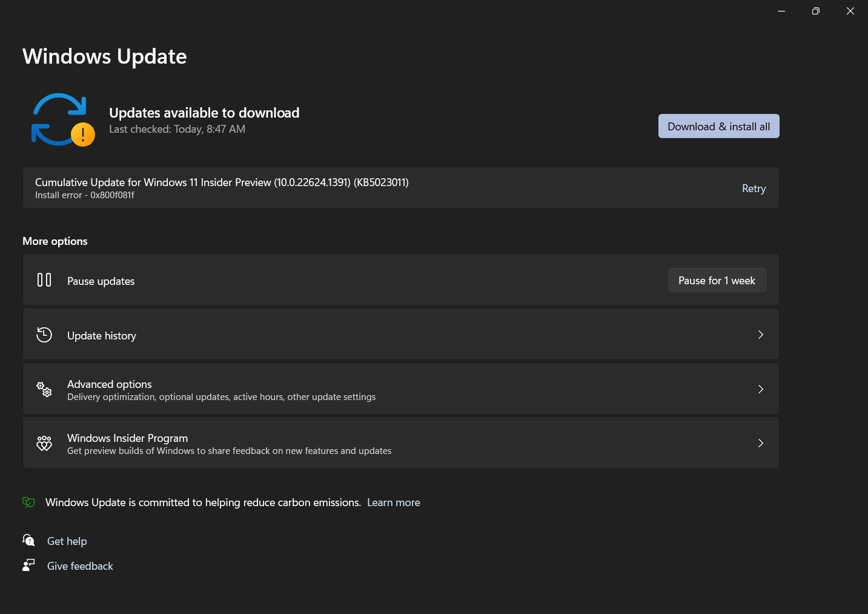Click the Give feedback person icon
868x614 pixels.
click(28, 565)
